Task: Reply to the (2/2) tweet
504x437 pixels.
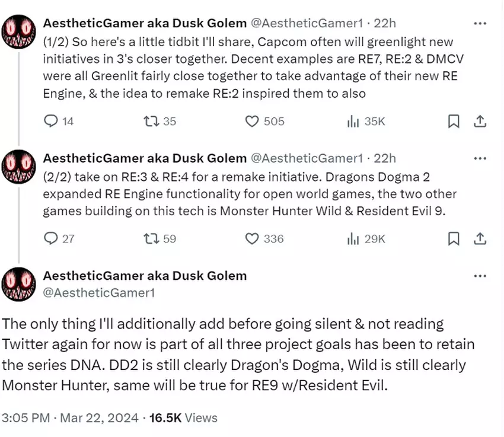Action: 52,239
